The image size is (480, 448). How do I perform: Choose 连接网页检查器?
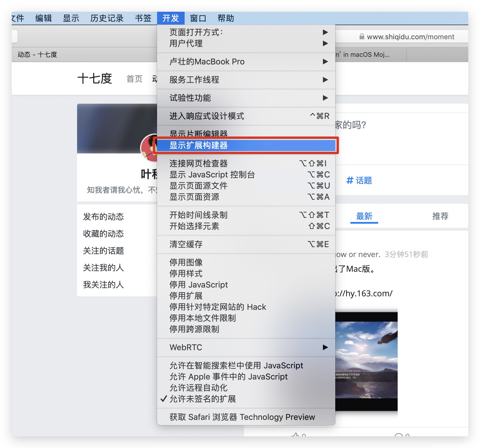click(x=246, y=163)
